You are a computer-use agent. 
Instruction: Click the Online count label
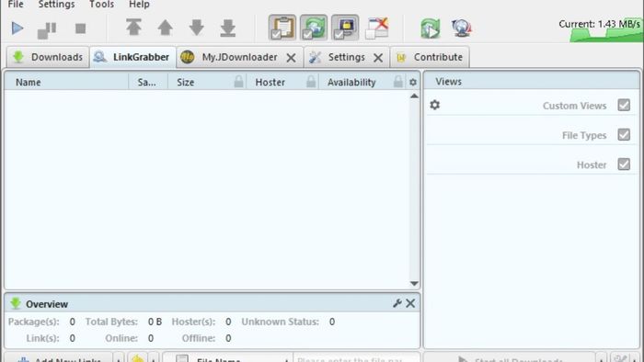point(121,338)
